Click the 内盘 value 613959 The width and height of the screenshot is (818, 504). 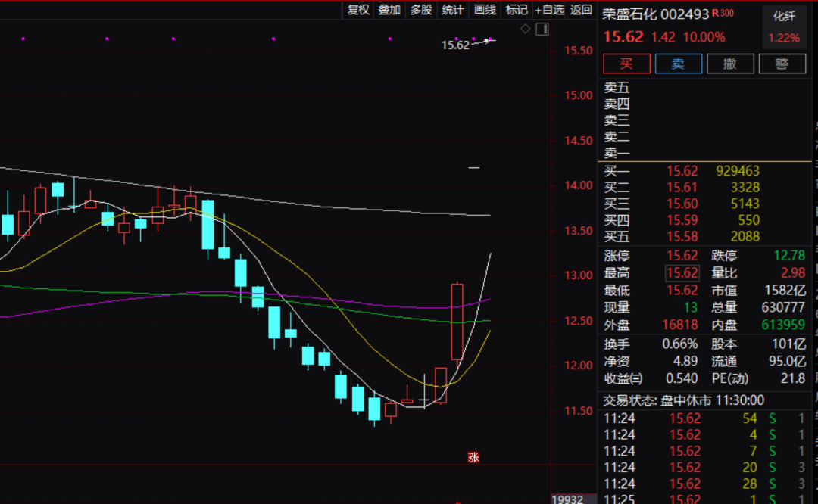coord(783,325)
